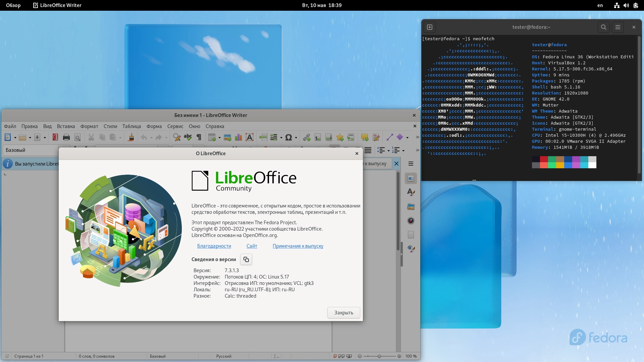Viewport: 644px width, 362px height.
Task: Expand more standard toolbar items chevron
Action: pyautogui.click(x=417, y=137)
